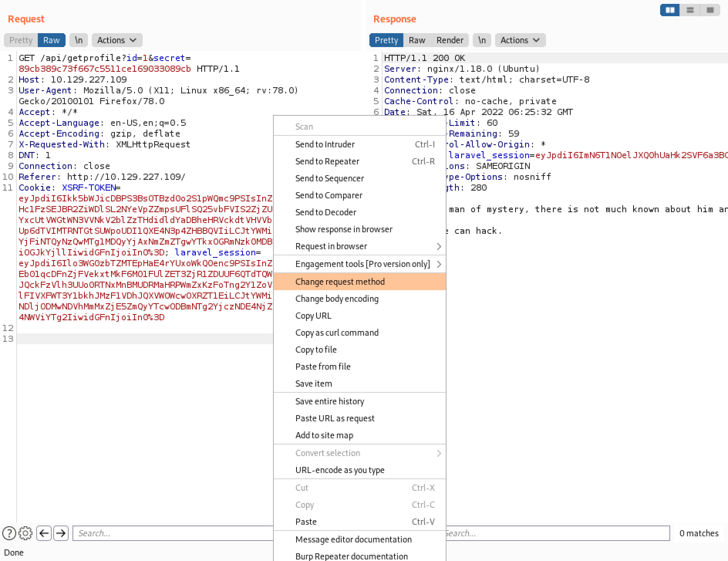Select Paste URL as request
728x561 pixels.
pyautogui.click(x=359, y=418)
